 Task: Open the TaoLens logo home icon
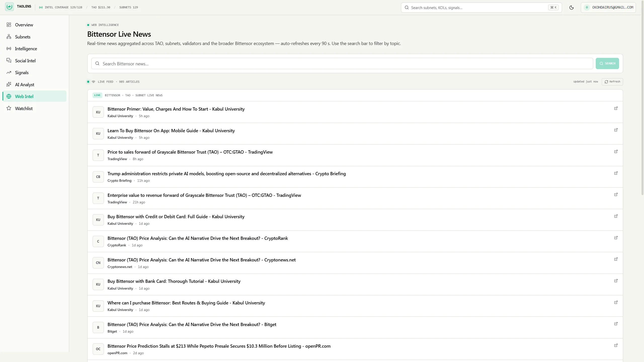point(9,7)
